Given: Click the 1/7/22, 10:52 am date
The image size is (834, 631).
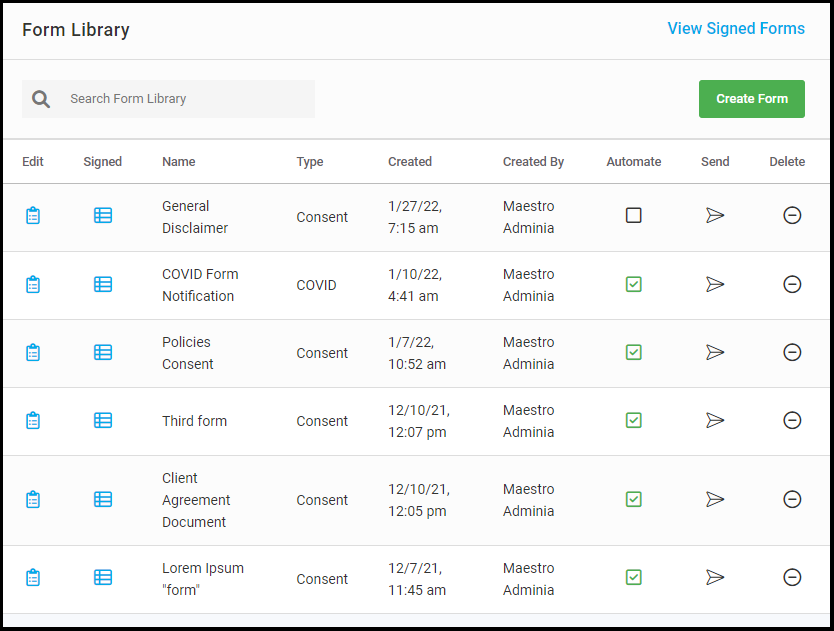Looking at the screenshot, I should click(x=417, y=353).
